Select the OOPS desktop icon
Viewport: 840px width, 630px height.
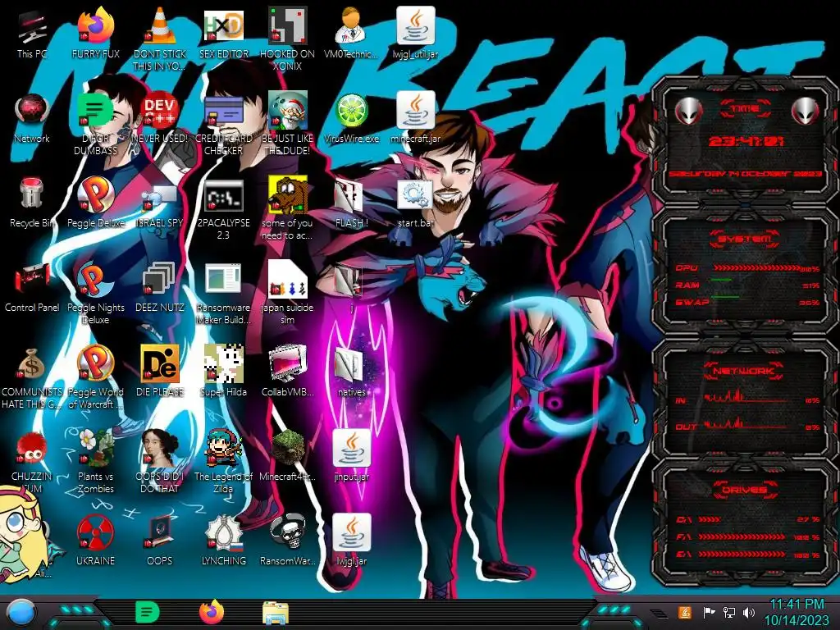[160, 532]
